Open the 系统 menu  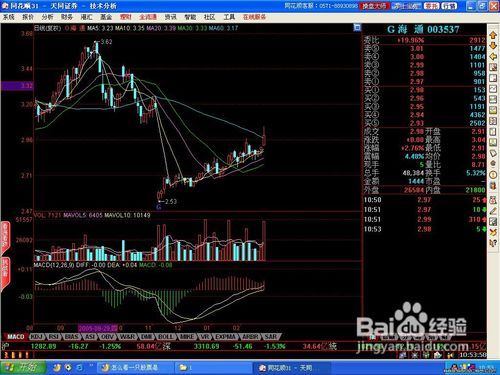tap(9, 17)
